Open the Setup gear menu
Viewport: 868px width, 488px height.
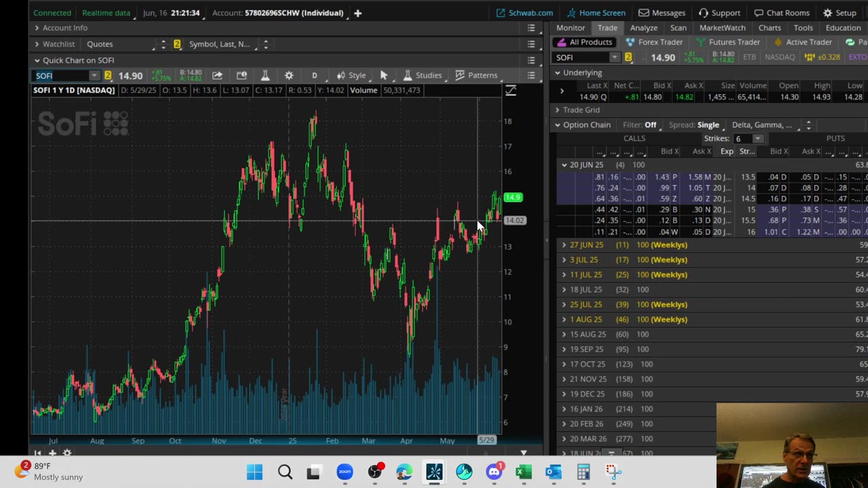[840, 13]
